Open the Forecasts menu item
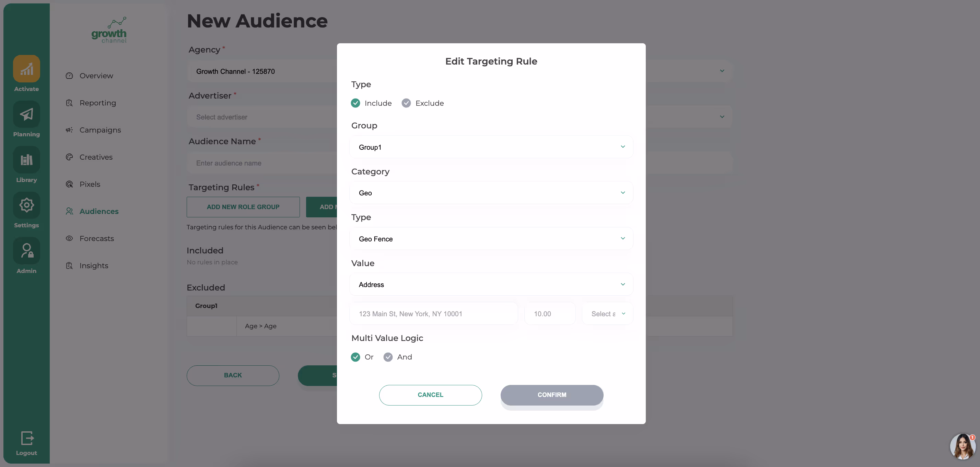 (x=97, y=239)
